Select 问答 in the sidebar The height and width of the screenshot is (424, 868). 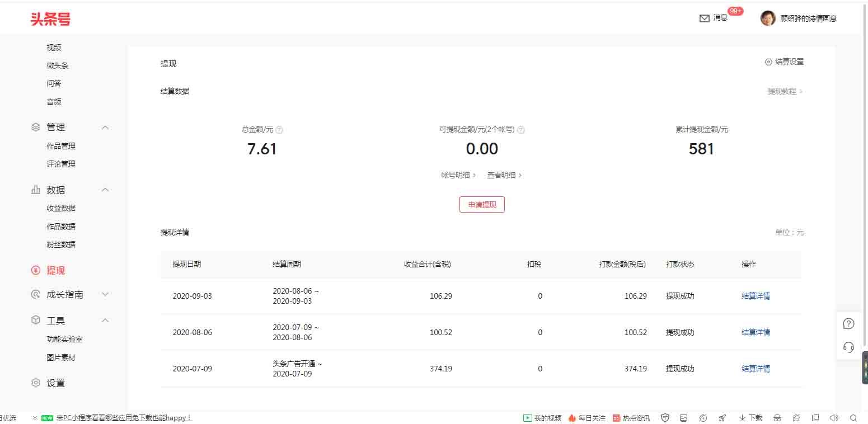point(54,83)
